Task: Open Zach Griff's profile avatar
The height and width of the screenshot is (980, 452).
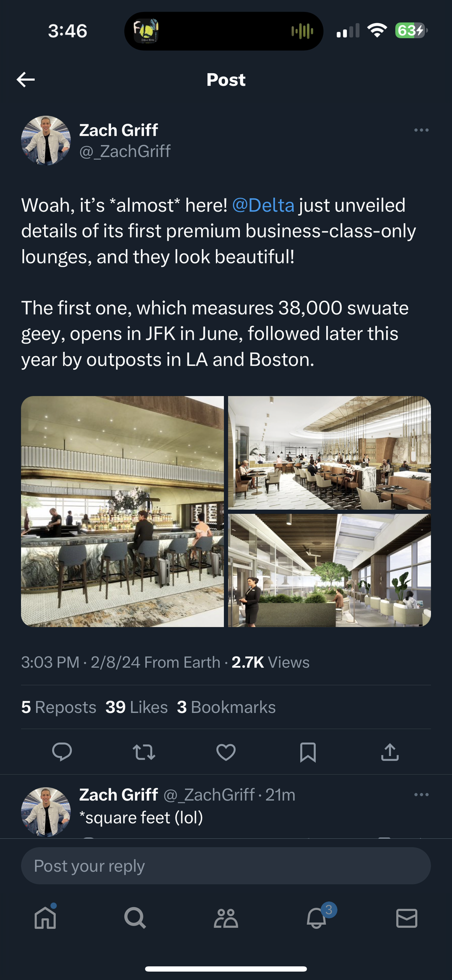Action: click(46, 141)
